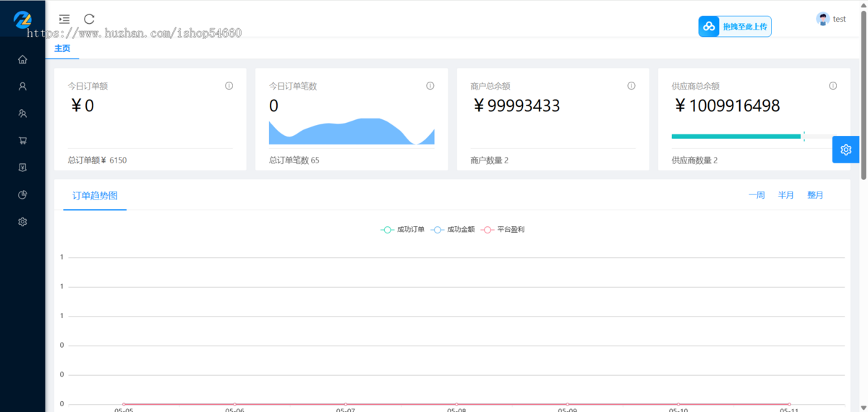Toggle the 成功金额 legend series
This screenshot has height=412, width=868.
coord(453,229)
